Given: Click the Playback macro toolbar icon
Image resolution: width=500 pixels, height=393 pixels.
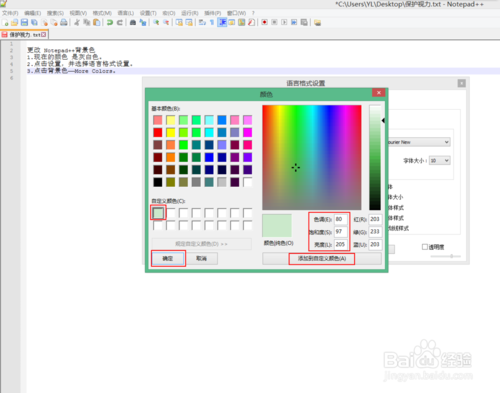Looking at the screenshot, I should (284, 22).
